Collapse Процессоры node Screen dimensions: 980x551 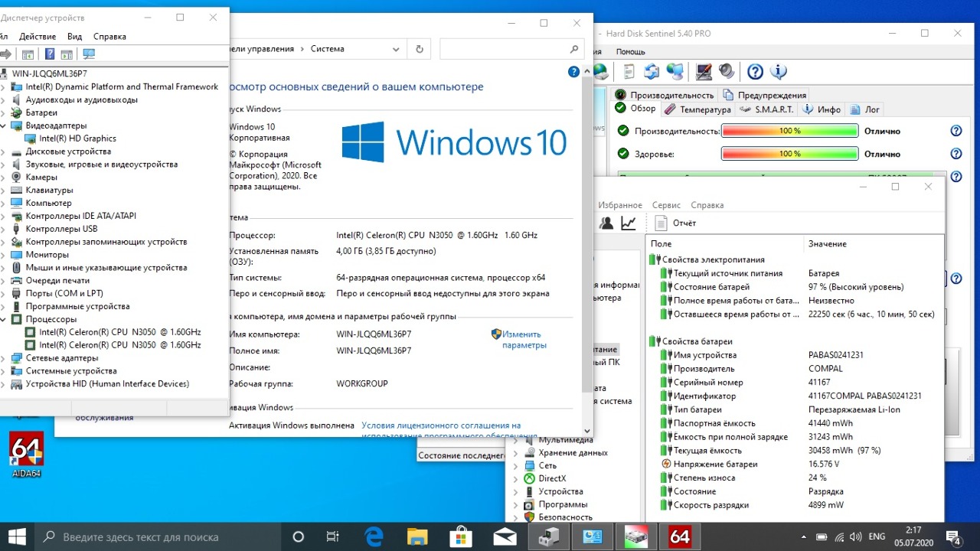(3, 319)
